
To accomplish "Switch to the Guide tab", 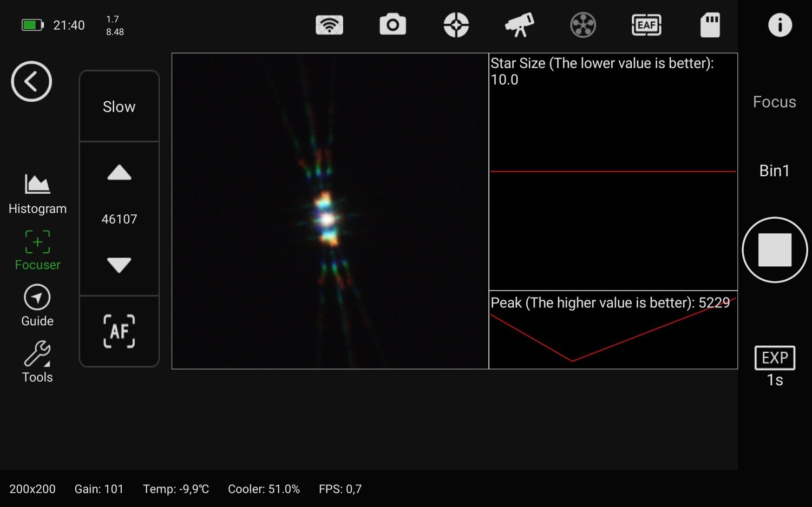I will 37,306.
